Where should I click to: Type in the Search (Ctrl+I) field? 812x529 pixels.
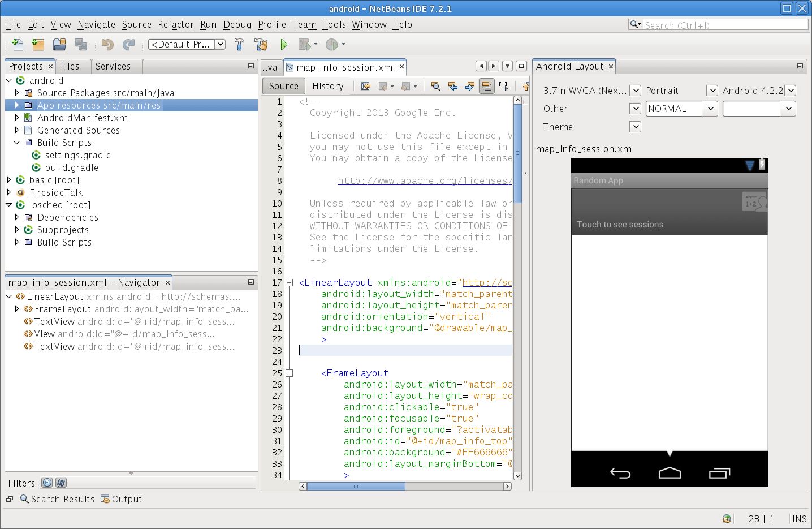tap(724, 24)
